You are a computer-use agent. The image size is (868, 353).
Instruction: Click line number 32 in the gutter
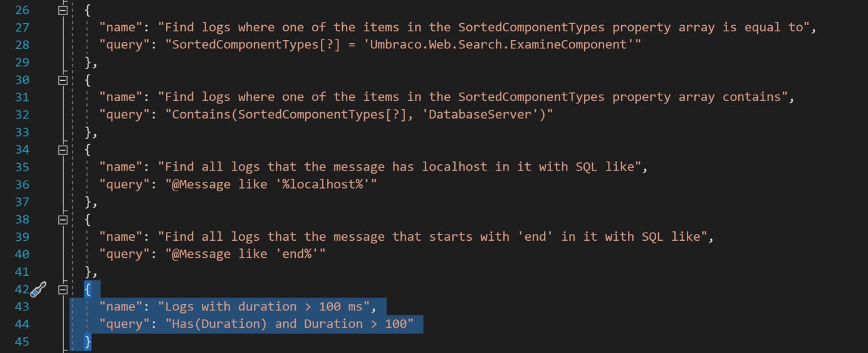(x=21, y=115)
